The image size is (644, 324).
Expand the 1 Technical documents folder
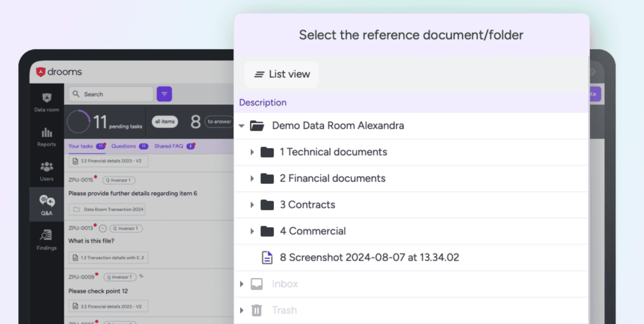[x=252, y=152]
